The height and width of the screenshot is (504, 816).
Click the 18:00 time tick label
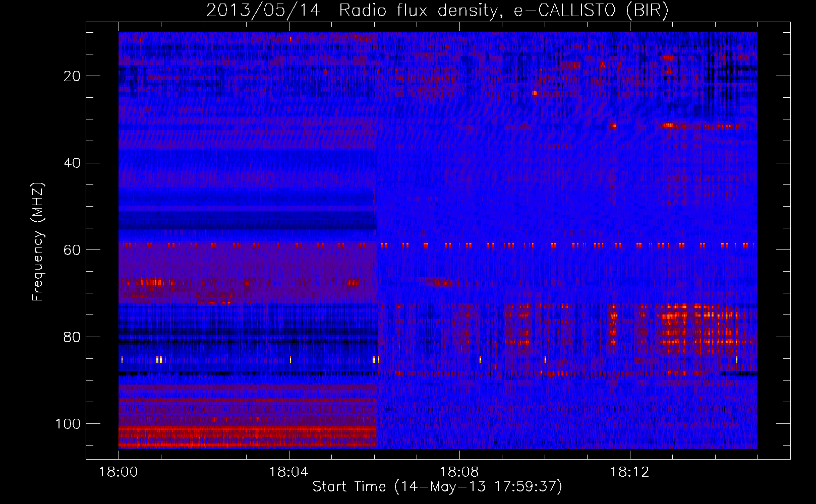point(118,472)
